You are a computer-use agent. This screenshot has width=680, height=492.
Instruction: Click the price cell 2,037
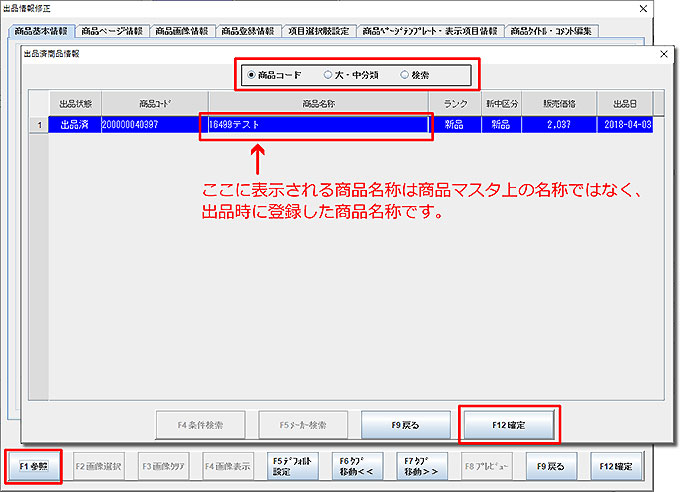pyautogui.click(x=559, y=125)
